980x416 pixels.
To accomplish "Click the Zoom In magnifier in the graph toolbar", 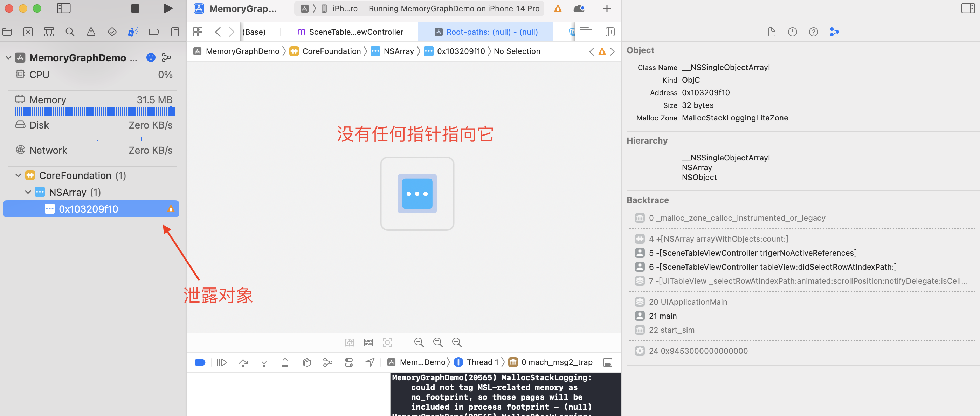I will tap(456, 342).
